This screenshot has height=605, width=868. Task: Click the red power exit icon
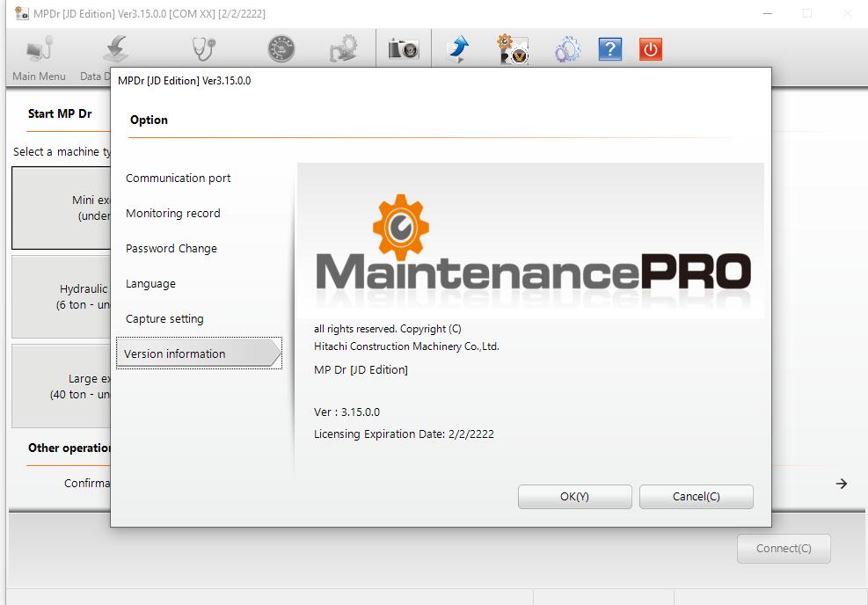pos(651,49)
